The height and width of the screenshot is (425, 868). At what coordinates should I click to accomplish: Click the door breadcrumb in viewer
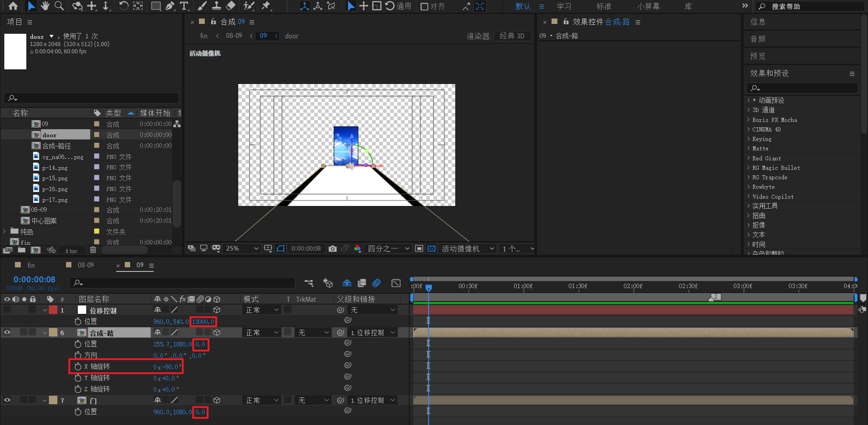tap(292, 36)
